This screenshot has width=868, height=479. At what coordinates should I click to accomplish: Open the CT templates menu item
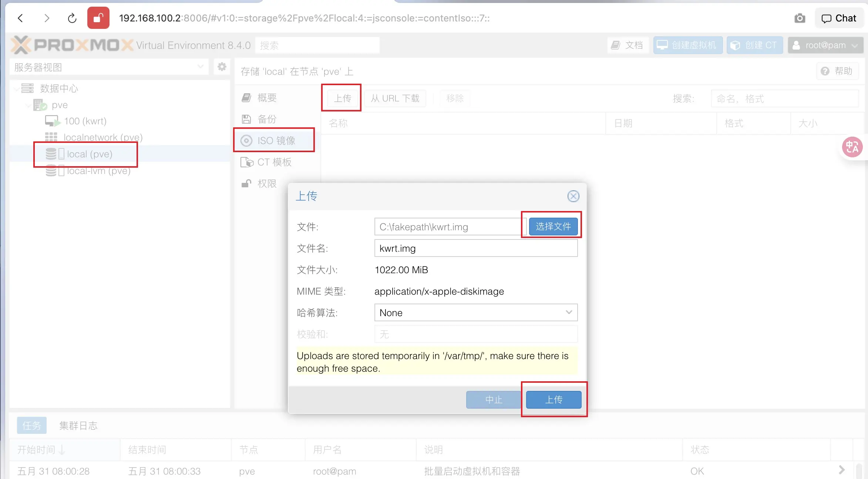point(274,162)
